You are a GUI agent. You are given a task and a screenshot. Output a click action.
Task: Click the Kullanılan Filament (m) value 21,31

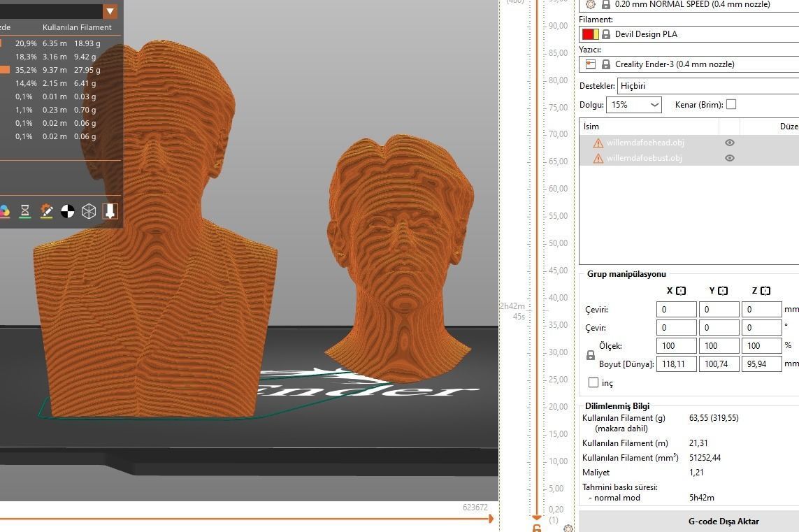click(x=698, y=443)
